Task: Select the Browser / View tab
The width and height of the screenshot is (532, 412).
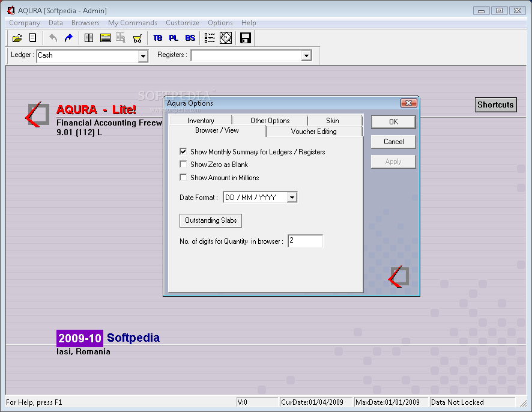Action: pos(217,131)
